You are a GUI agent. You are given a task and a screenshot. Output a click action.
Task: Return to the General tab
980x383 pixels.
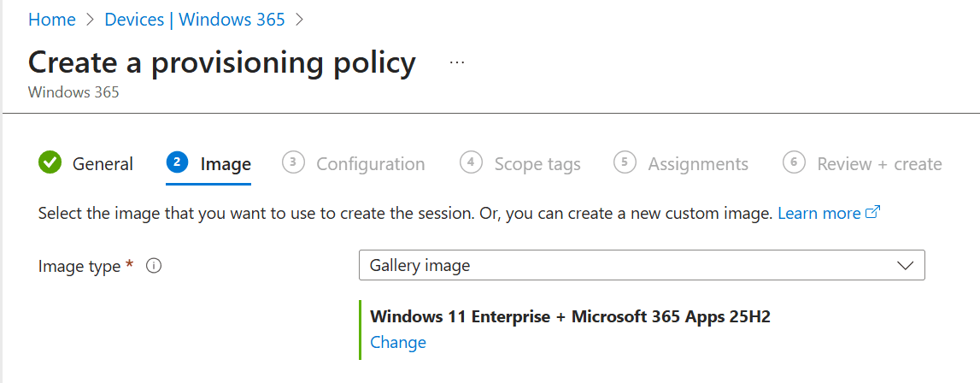coord(103,164)
